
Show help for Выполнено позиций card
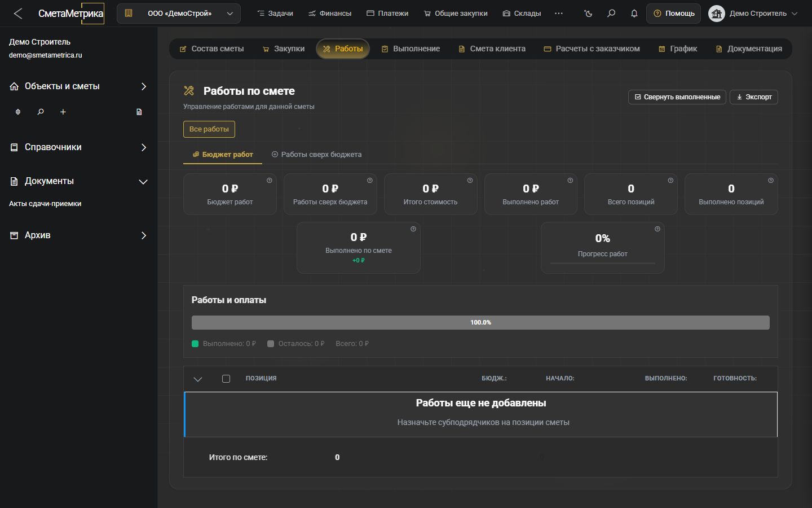(x=771, y=181)
